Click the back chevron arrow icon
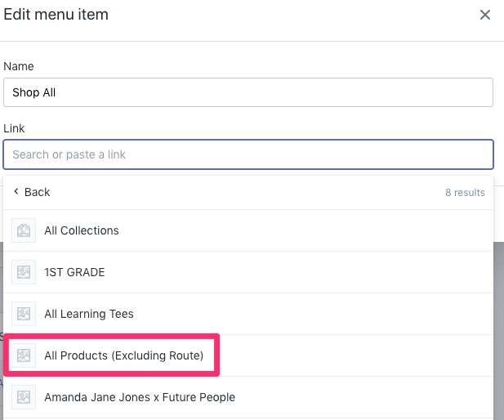Image resolution: width=504 pixels, height=420 pixels. [x=16, y=192]
